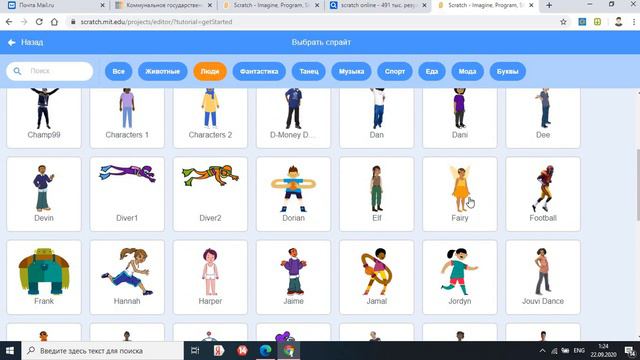Choose the Devin sprite
This screenshot has height=360, width=640.
(x=44, y=194)
